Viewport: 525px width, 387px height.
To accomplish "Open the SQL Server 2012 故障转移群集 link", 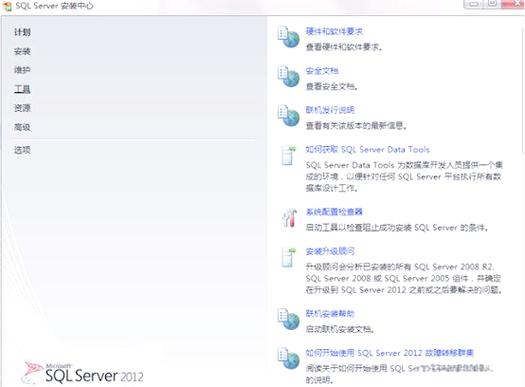I will 389,353.
